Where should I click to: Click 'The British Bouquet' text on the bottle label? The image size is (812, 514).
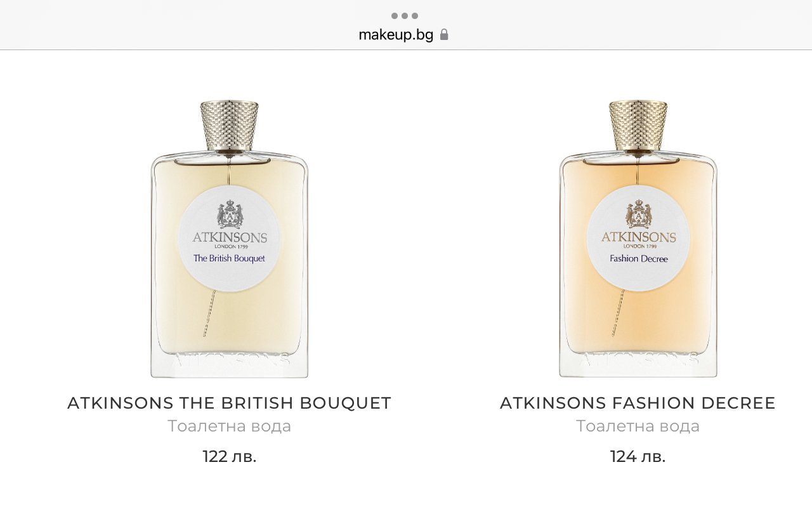click(229, 258)
